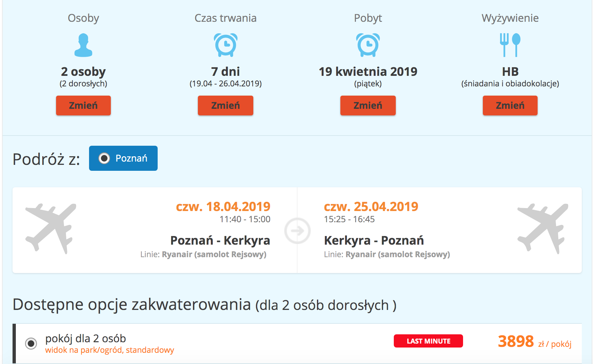The image size is (593, 364).
Task: Click the fork and spoon Wyżywienie icon
Action: pos(510,45)
